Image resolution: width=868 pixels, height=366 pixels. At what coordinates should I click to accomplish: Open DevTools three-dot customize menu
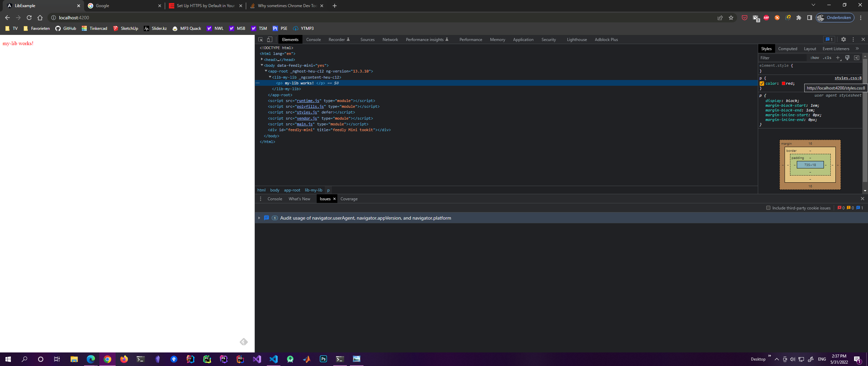[853, 39]
